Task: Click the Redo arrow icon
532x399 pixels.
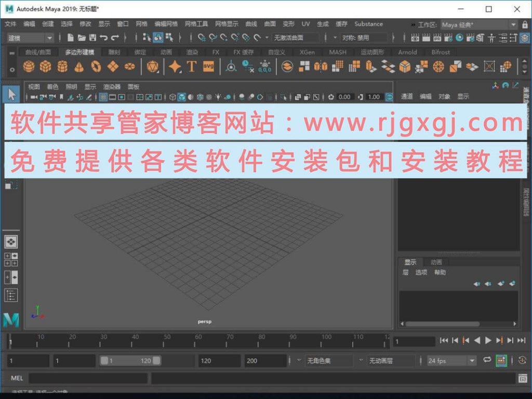Action: tap(115, 37)
